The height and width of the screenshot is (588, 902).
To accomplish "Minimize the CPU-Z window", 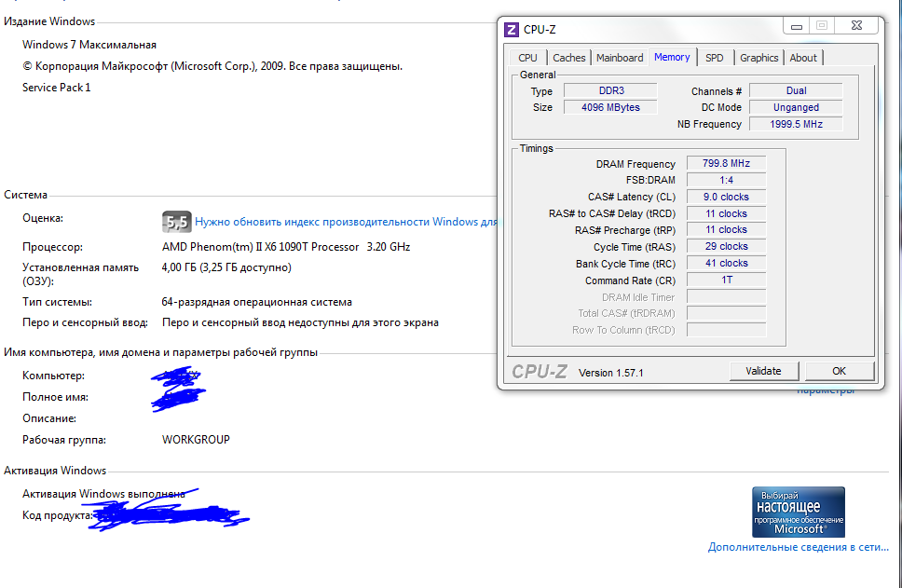I will pos(796,26).
